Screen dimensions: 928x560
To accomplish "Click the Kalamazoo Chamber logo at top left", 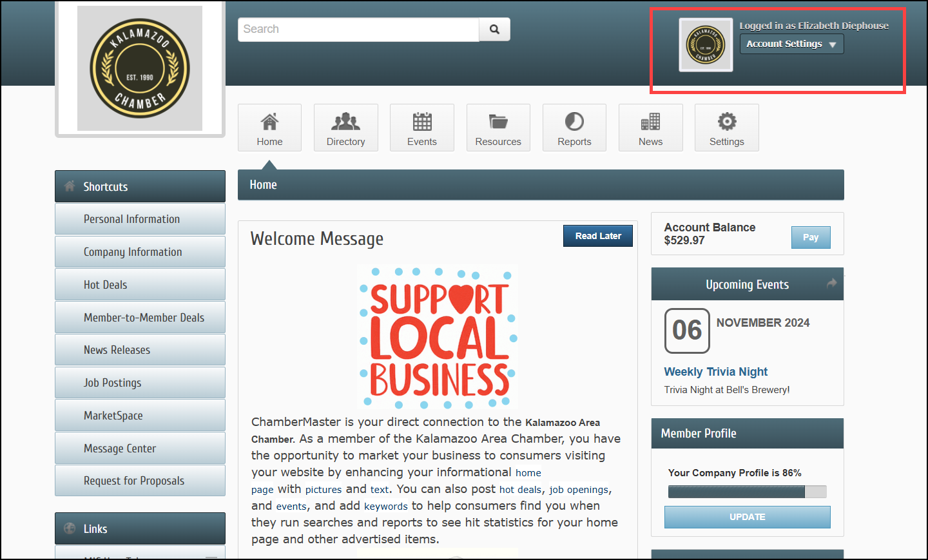I will click(140, 68).
